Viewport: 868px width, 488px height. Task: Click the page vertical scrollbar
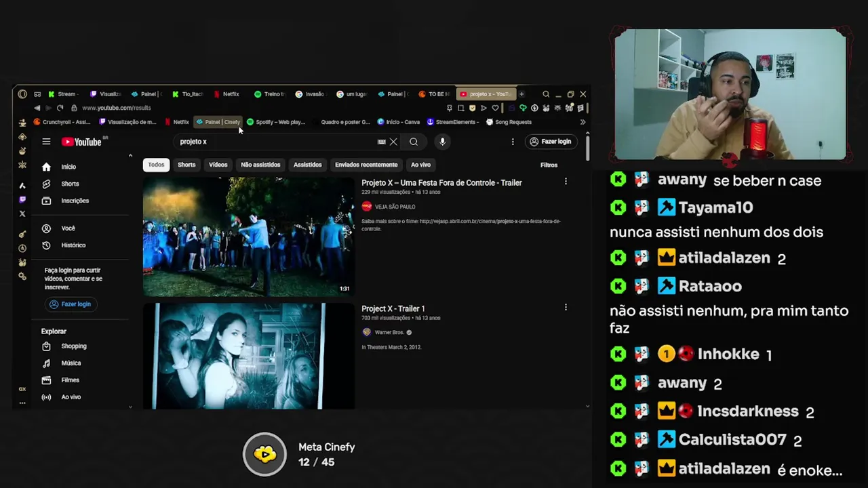(587, 148)
